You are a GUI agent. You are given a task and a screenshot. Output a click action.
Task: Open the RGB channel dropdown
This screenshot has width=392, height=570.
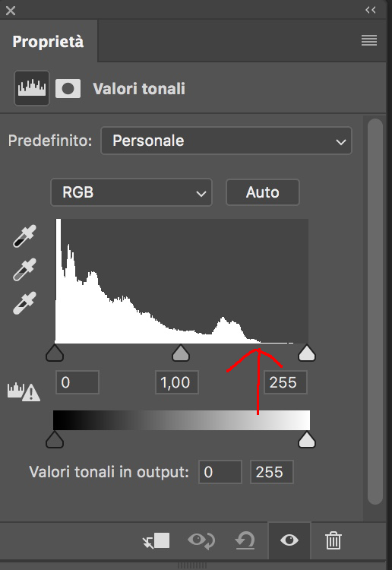[x=131, y=192]
